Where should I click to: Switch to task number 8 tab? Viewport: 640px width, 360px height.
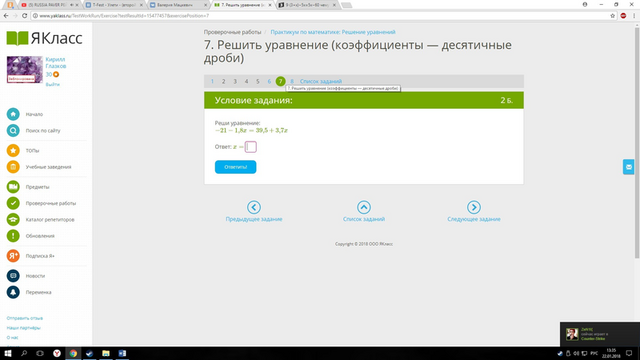click(x=292, y=81)
